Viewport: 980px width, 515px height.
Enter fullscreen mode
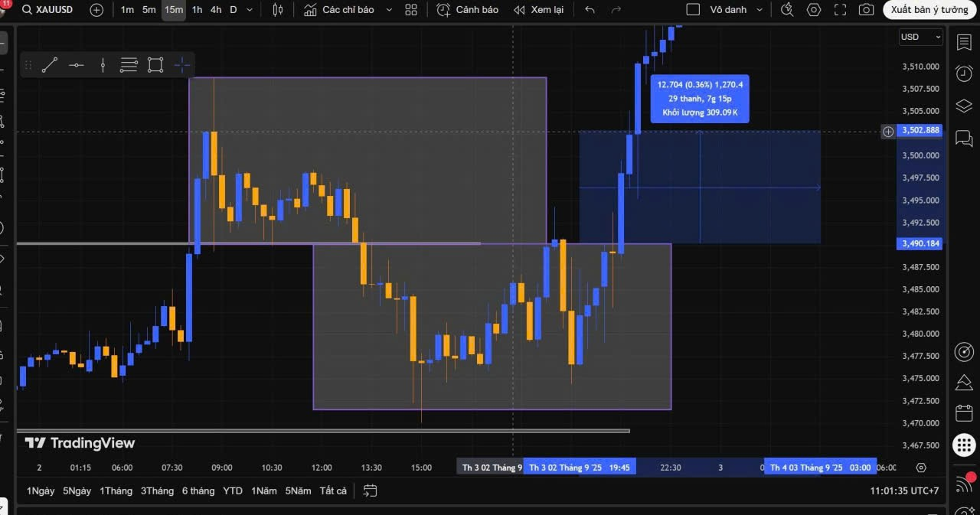840,10
